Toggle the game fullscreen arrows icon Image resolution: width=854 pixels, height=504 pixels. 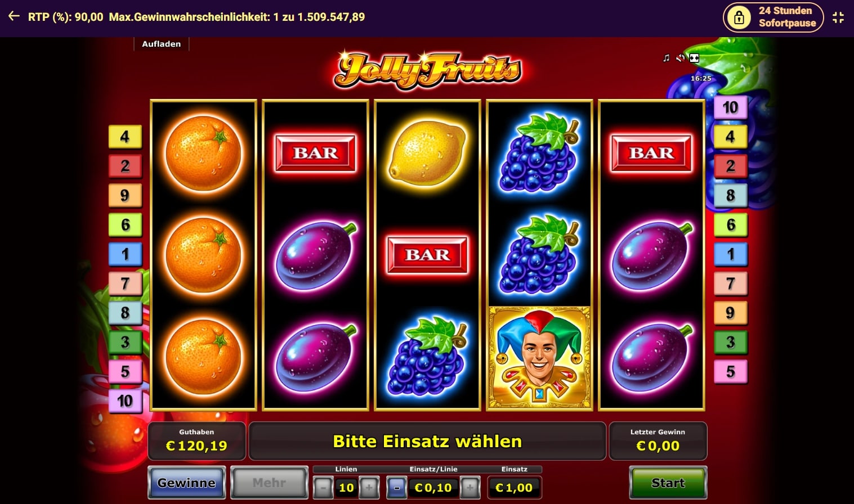[x=694, y=58]
